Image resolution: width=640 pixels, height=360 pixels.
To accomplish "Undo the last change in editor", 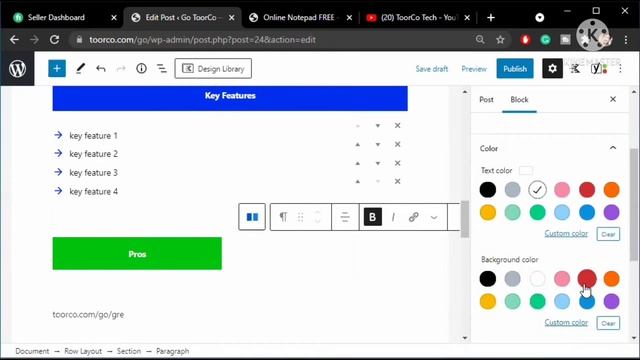I will [x=101, y=69].
